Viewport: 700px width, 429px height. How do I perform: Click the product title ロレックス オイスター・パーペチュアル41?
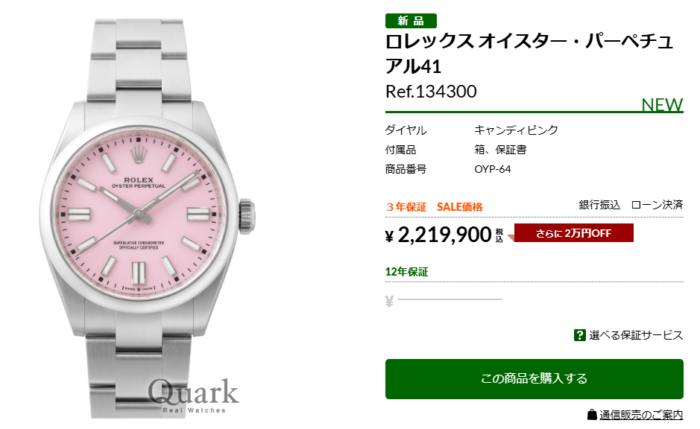tap(529, 54)
